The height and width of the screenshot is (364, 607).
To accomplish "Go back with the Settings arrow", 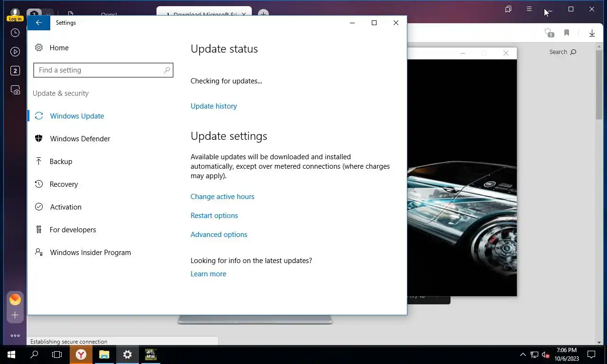I will pyautogui.click(x=39, y=23).
